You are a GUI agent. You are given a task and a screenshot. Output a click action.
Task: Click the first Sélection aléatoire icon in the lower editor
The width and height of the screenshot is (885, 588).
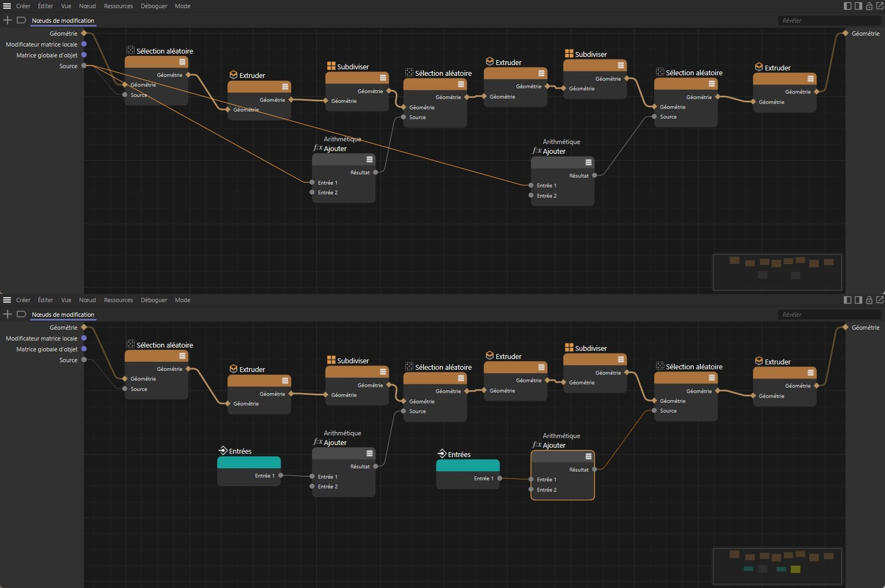point(131,344)
